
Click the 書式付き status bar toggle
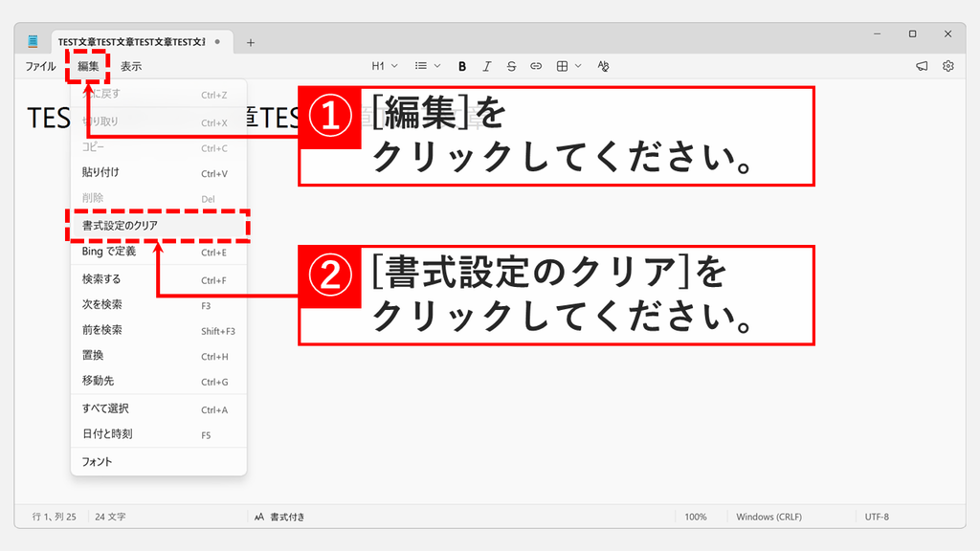279,517
